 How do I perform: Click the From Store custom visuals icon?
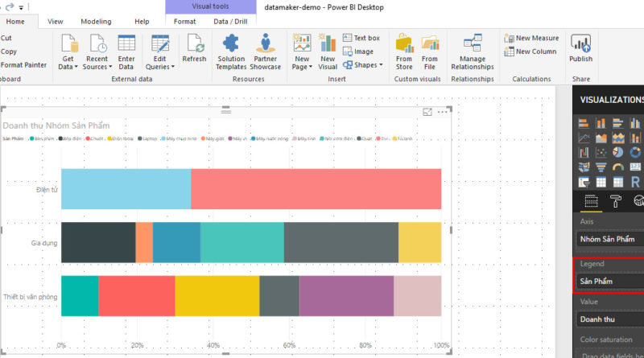(404, 51)
